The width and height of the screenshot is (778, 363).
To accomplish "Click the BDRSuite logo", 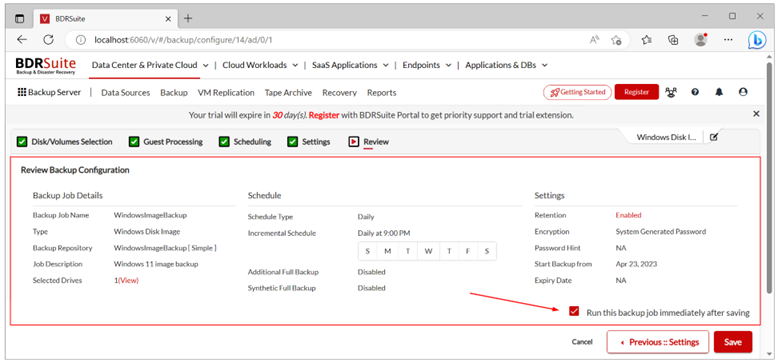I will pos(46,65).
